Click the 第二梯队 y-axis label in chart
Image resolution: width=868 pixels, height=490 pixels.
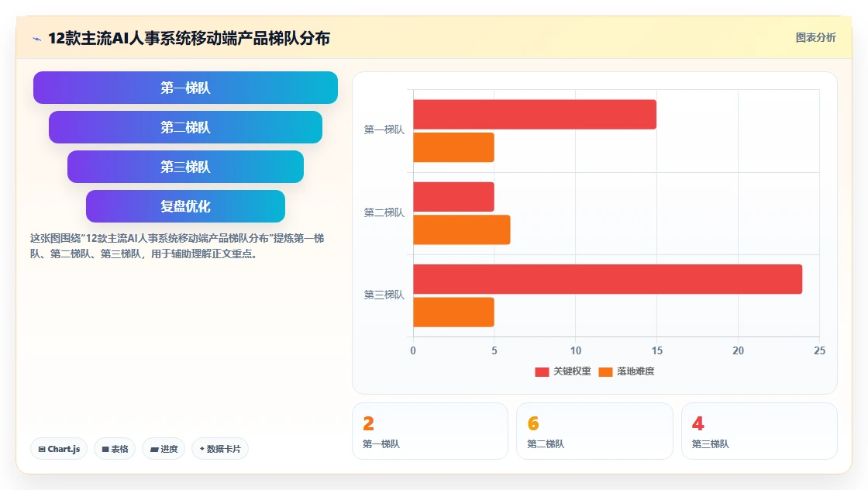click(384, 212)
